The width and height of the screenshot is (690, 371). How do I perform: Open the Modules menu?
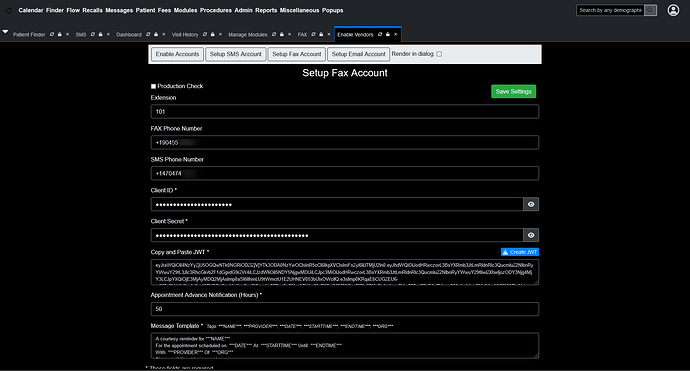tap(185, 10)
